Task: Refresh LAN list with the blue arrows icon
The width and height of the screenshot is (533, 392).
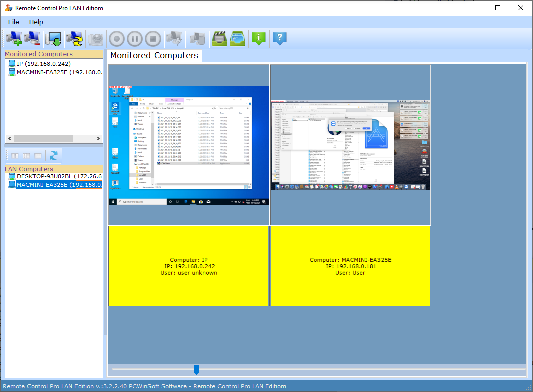Action: point(54,155)
